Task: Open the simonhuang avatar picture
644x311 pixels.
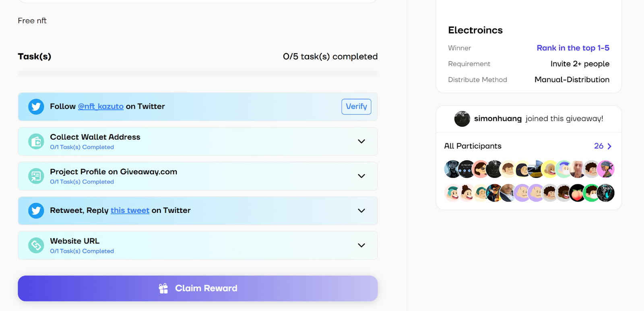Action: pyautogui.click(x=462, y=119)
